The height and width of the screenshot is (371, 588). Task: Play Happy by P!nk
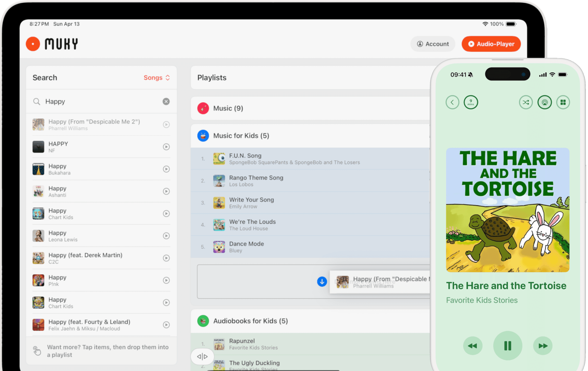tap(166, 280)
